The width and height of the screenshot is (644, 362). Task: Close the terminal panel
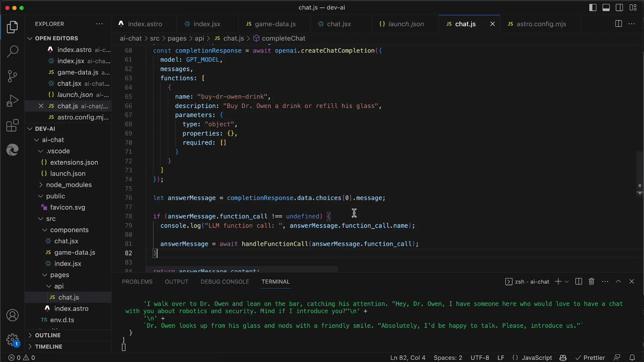[x=632, y=281]
